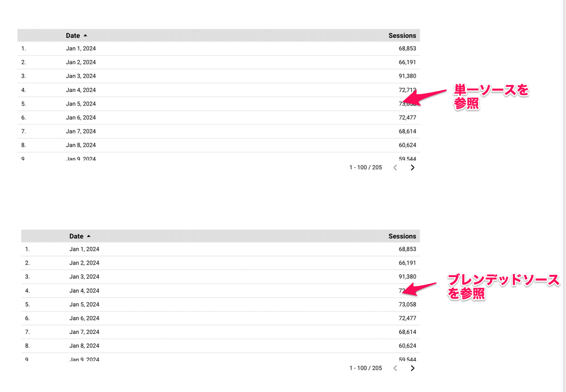
Task: Go to previous page in top table
Action: pos(395,167)
